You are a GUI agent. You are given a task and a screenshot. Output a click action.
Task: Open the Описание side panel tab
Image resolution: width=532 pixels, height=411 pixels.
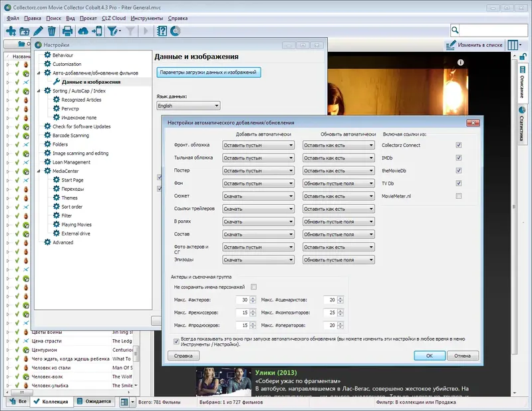click(x=522, y=82)
